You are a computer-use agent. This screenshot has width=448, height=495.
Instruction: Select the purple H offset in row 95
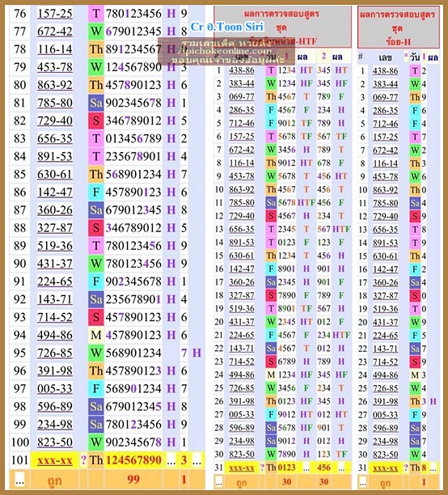point(197,353)
